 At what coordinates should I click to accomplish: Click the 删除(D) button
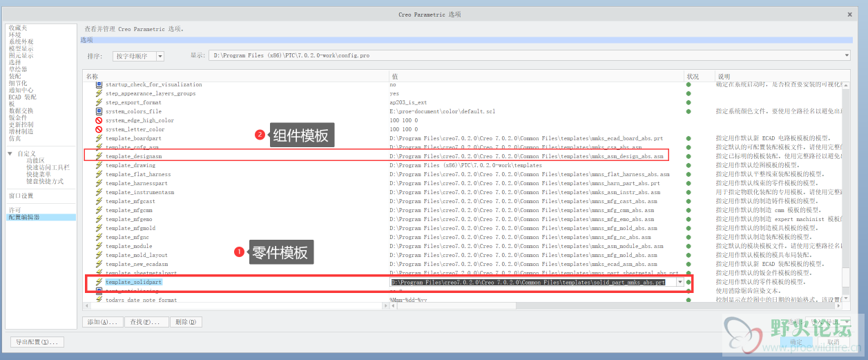point(186,322)
